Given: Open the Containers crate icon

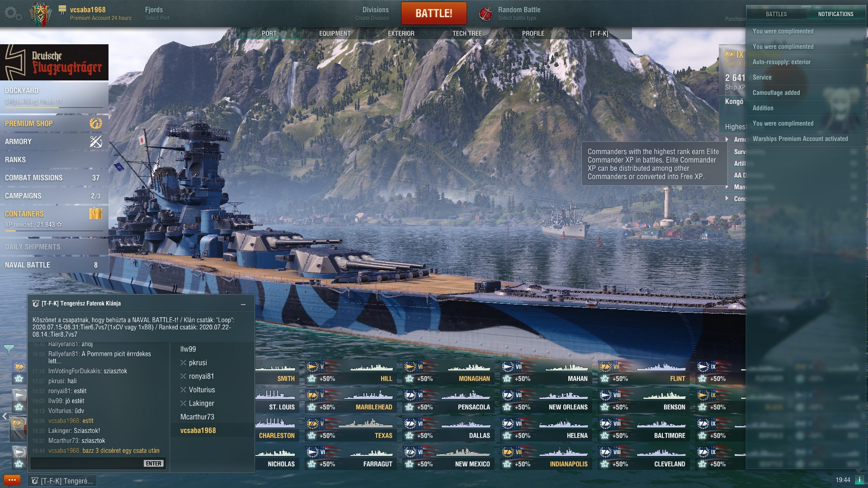Looking at the screenshot, I should click(96, 213).
